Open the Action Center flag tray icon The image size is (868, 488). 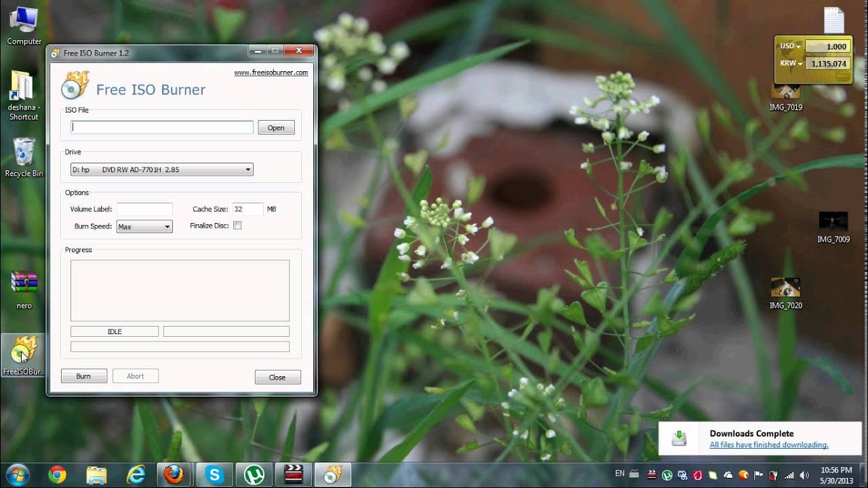(758, 475)
